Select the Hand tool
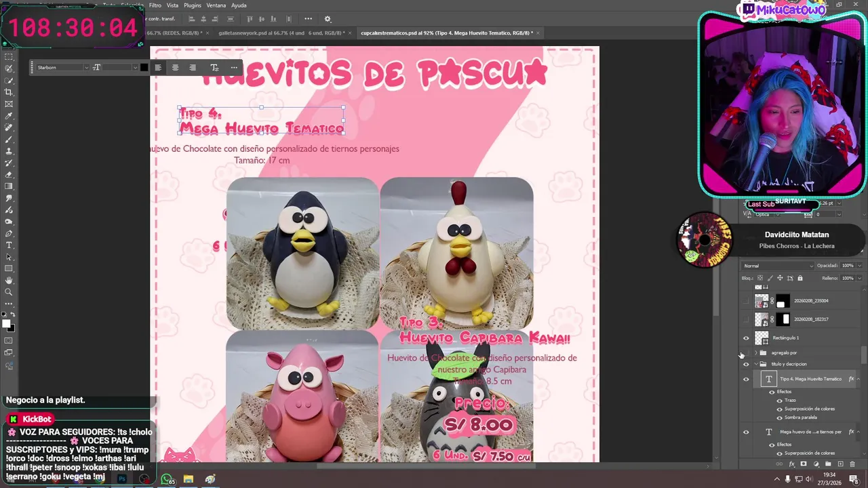The image size is (868, 488). (9, 280)
